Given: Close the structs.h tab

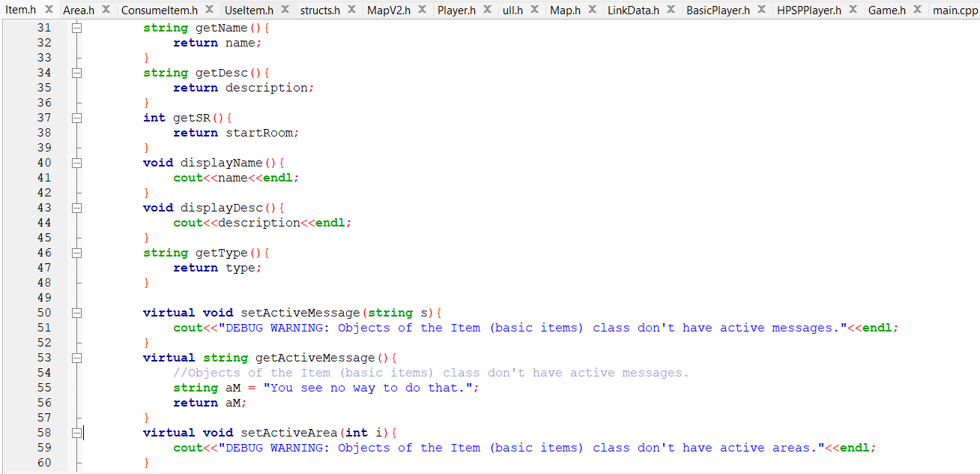Looking at the screenshot, I should pos(349,10).
